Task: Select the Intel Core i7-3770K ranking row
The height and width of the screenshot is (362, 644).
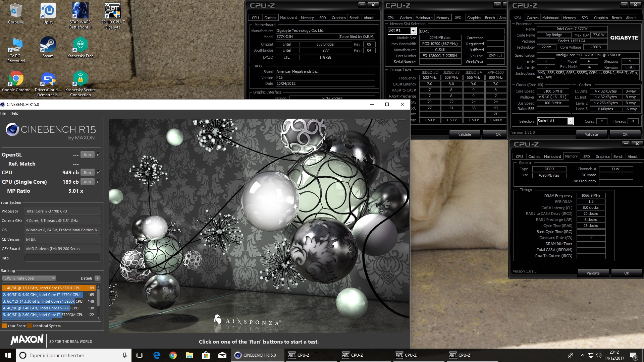Action: [x=49, y=288]
